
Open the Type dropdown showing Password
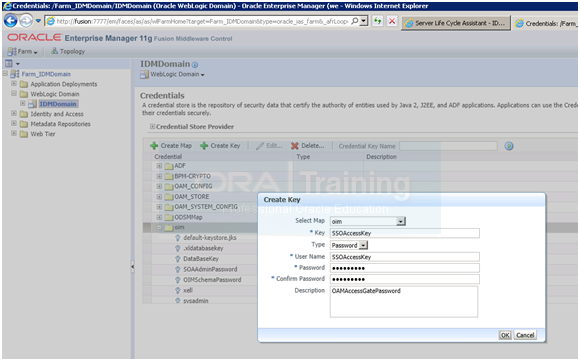[x=363, y=245]
